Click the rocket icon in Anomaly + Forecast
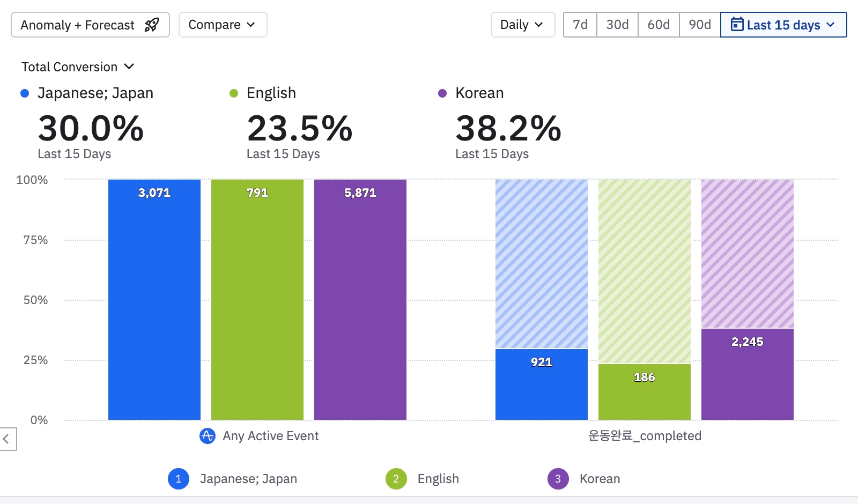The height and width of the screenshot is (504, 858). pyautogui.click(x=152, y=25)
